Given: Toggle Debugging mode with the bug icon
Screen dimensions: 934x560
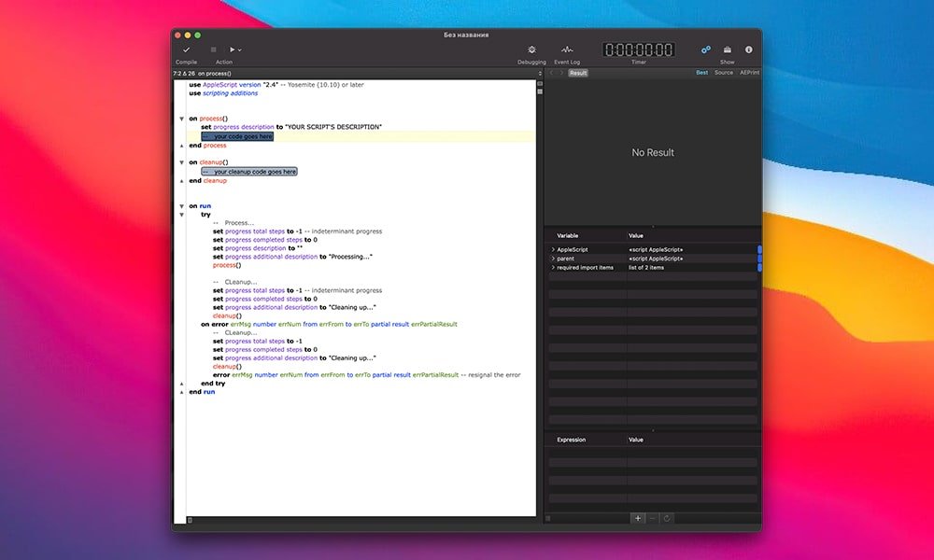Looking at the screenshot, I should [531, 49].
